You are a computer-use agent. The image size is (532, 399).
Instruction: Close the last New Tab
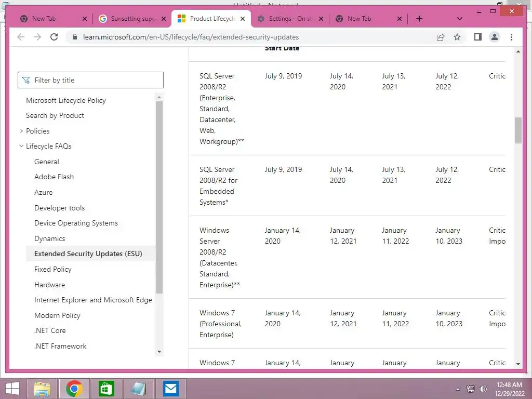[x=400, y=19]
